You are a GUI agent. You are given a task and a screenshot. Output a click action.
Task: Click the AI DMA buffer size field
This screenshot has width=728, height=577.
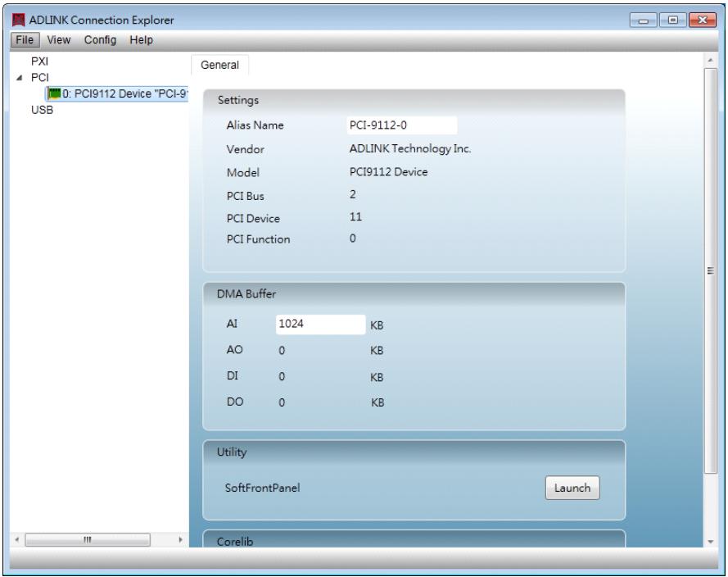point(320,325)
